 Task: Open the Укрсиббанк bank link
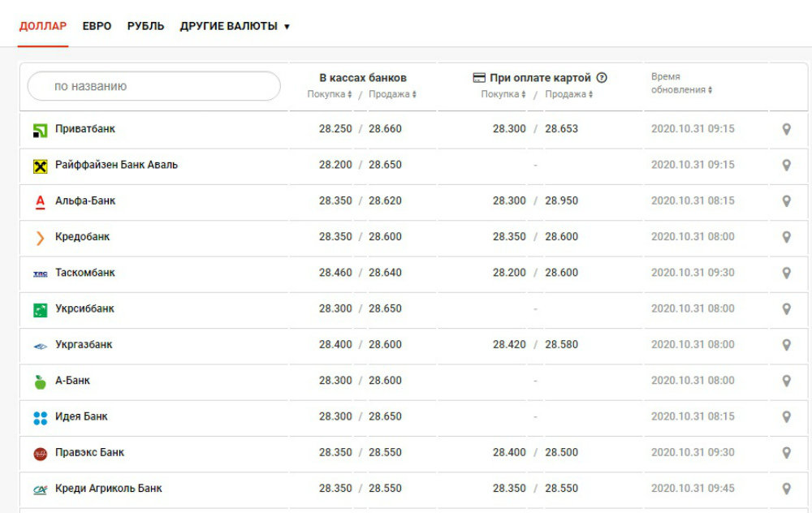[84, 308]
